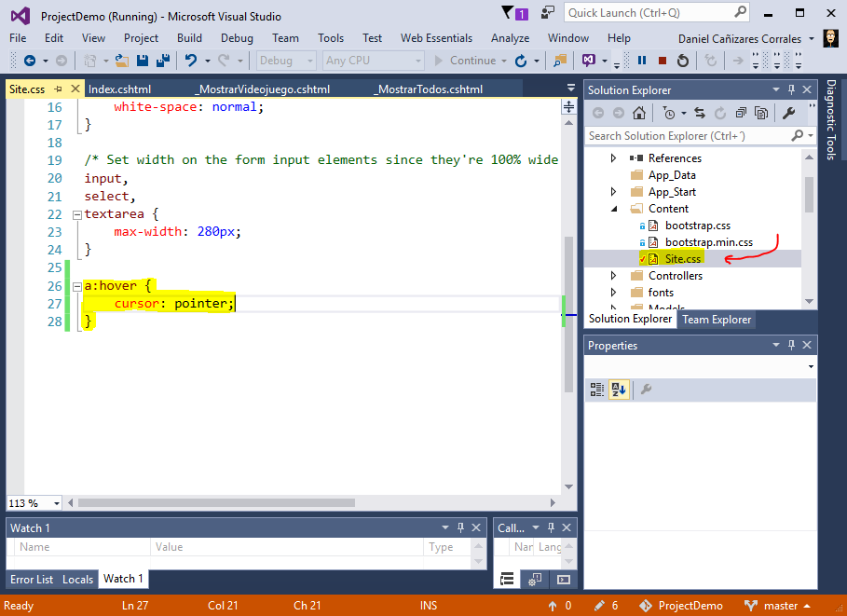Stop debugging with the red square icon
Image resolution: width=847 pixels, height=616 pixels.
click(663, 61)
